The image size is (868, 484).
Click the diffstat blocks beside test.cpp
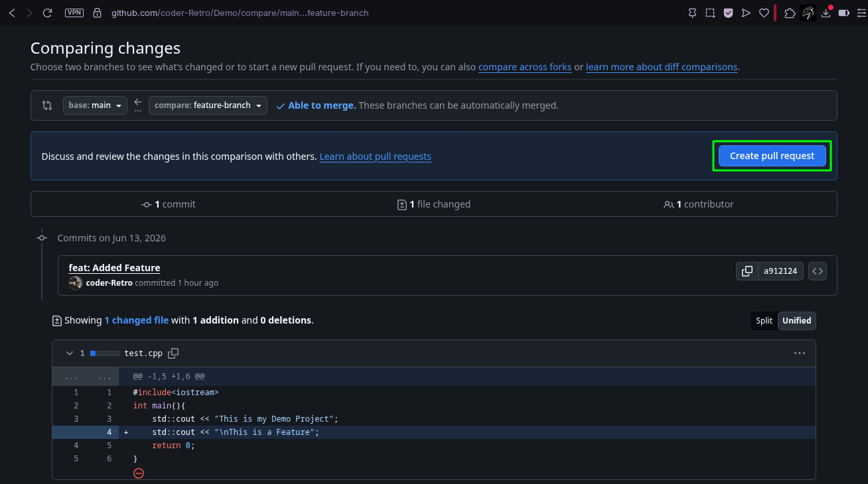[105, 353]
